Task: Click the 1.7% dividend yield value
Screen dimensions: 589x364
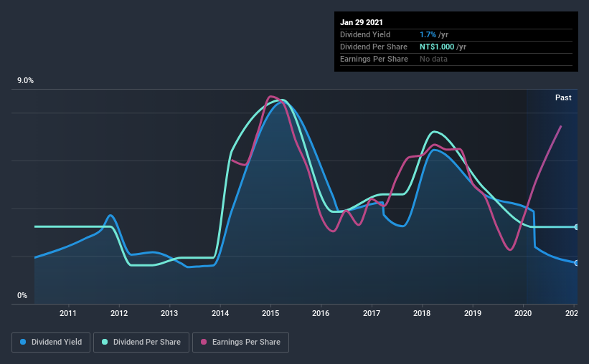Action: click(x=428, y=34)
